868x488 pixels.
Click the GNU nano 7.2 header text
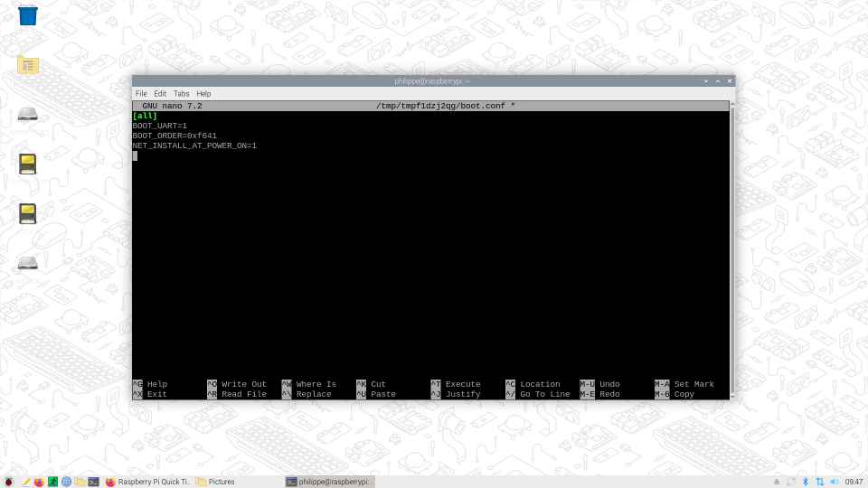click(x=172, y=106)
